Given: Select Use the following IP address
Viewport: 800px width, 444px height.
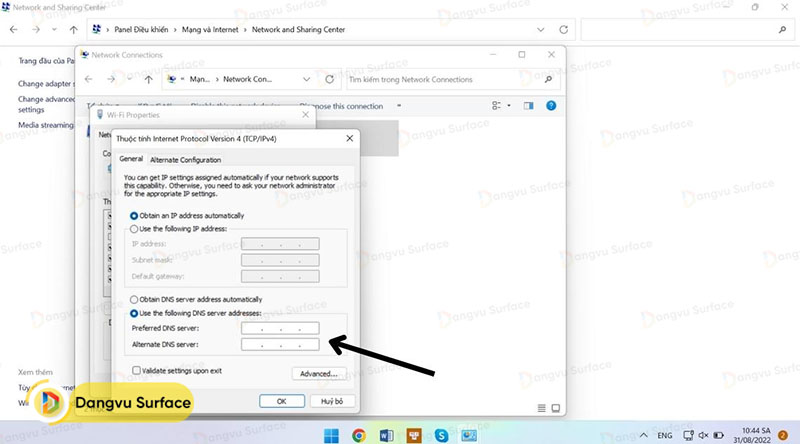Looking at the screenshot, I should coord(179,229).
